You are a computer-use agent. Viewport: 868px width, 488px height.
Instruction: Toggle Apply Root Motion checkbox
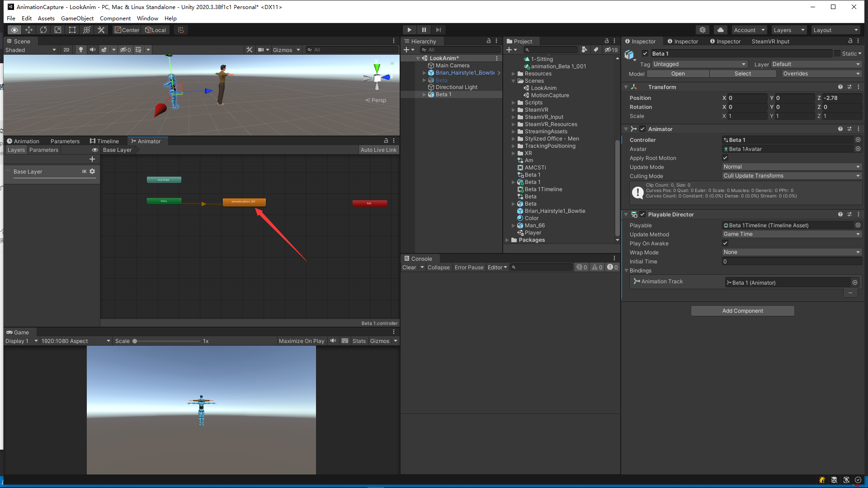point(725,158)
